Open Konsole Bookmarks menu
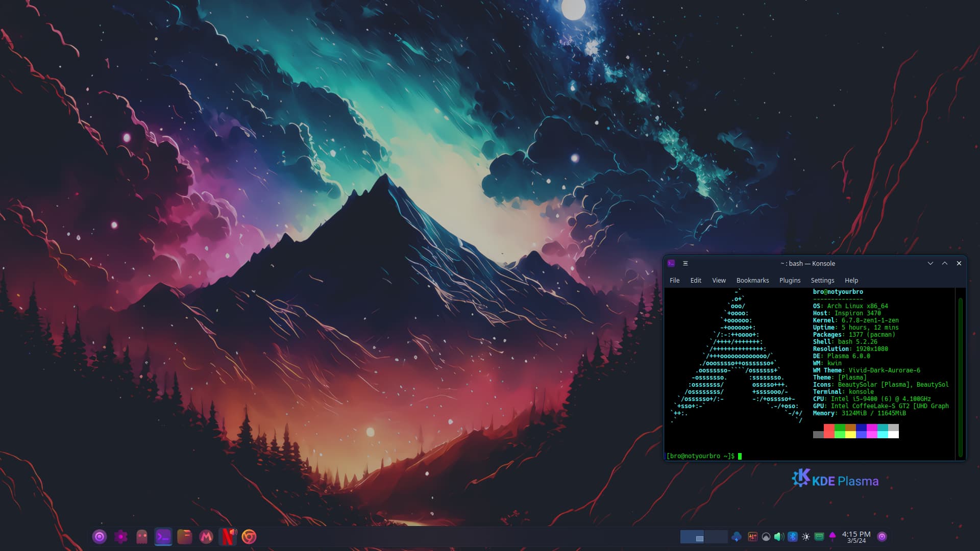Viewport: 980px width, 551px height. tap(752, 280)
